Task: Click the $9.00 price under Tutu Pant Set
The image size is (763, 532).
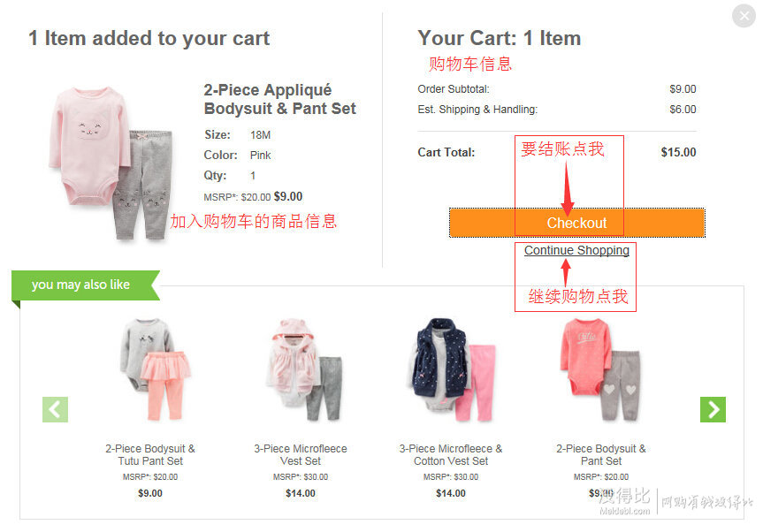Action: [150, 493]
